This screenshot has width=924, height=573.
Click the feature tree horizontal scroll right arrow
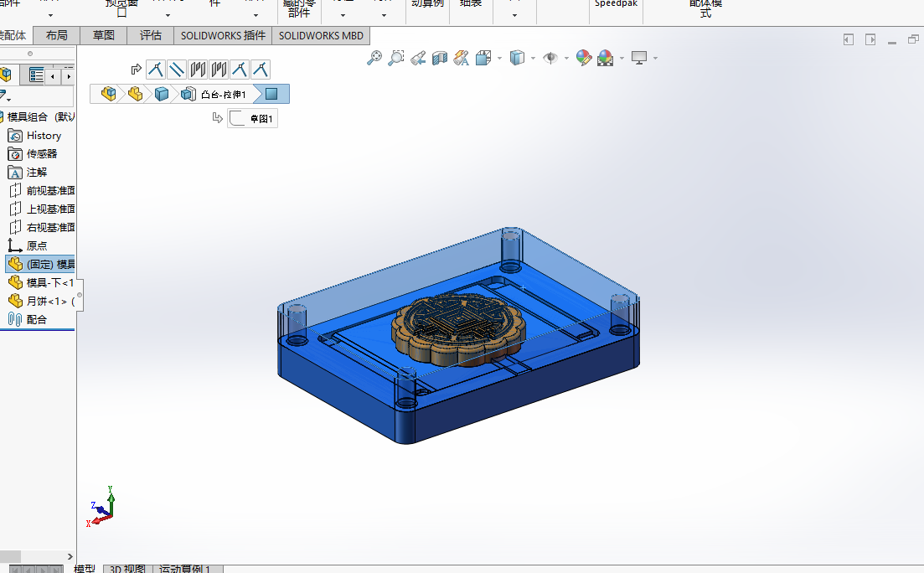tap(70, 556)
